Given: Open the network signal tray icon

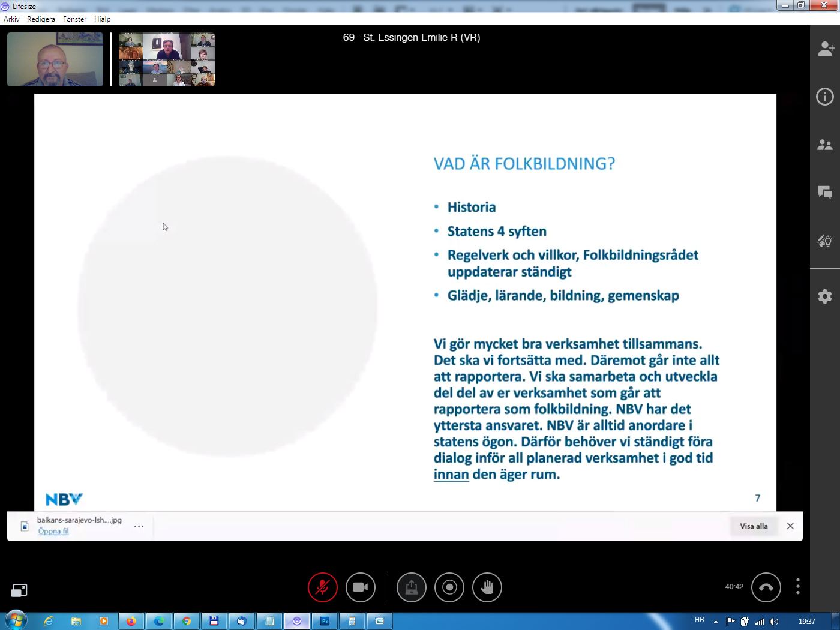Looking at the screenshot, I should [x=760, y=622].
